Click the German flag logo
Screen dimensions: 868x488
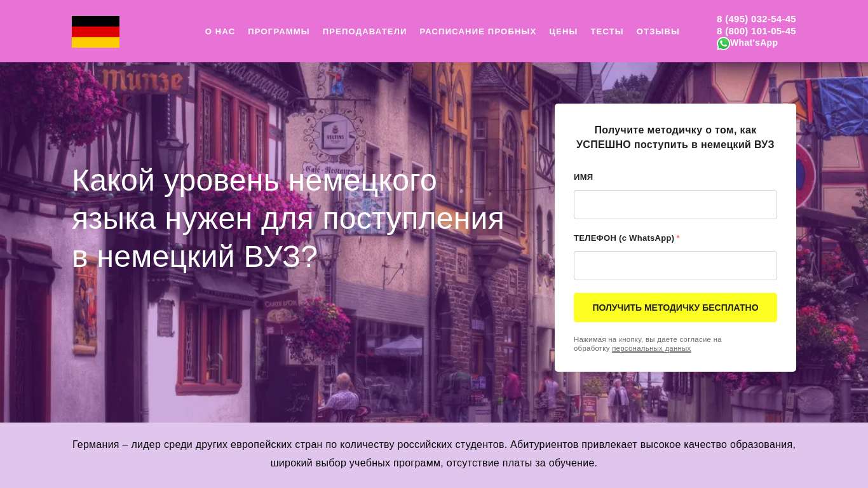(x=95, y=32)
